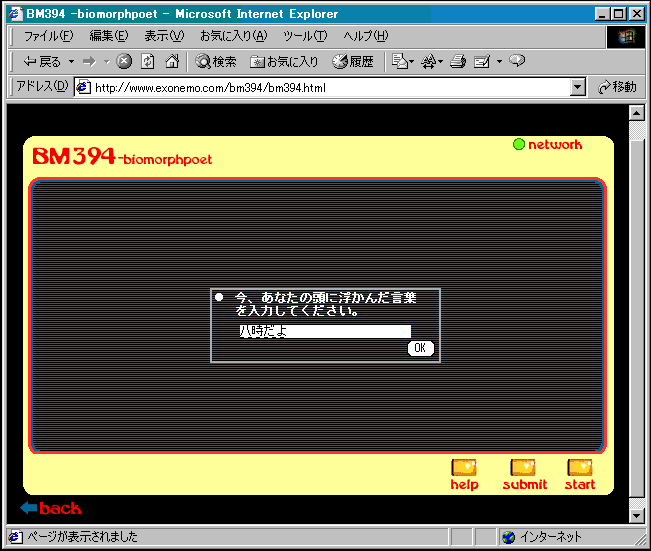The width and height of the screenshot is (651, 551).
Task: Go to Home via house icon
Action: coord(171,62)
